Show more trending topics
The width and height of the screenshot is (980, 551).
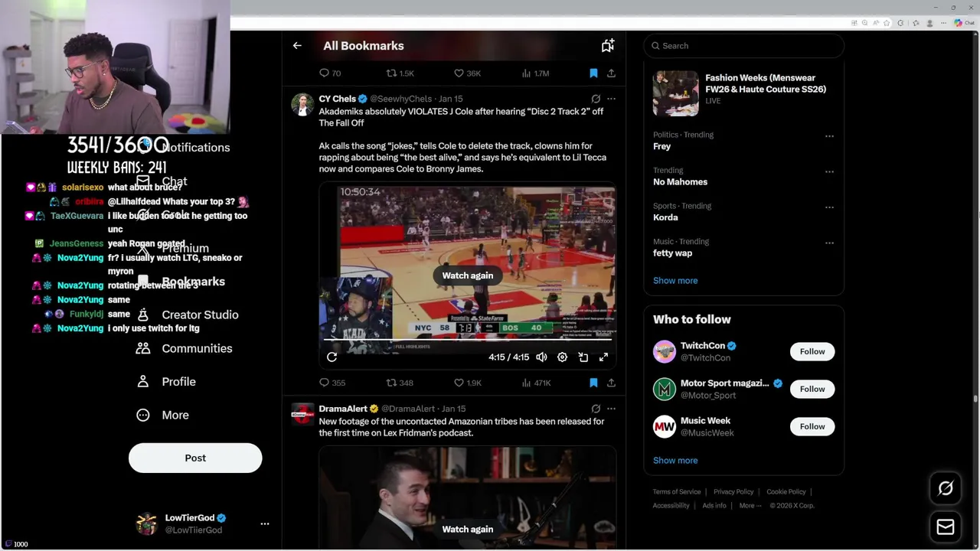[675, 281]
